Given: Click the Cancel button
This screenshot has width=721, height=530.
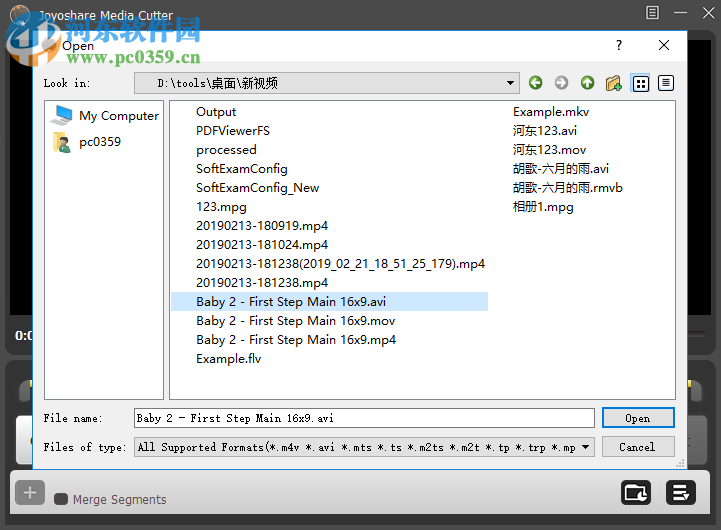Looking at the screenshot, I should [638, 447].
